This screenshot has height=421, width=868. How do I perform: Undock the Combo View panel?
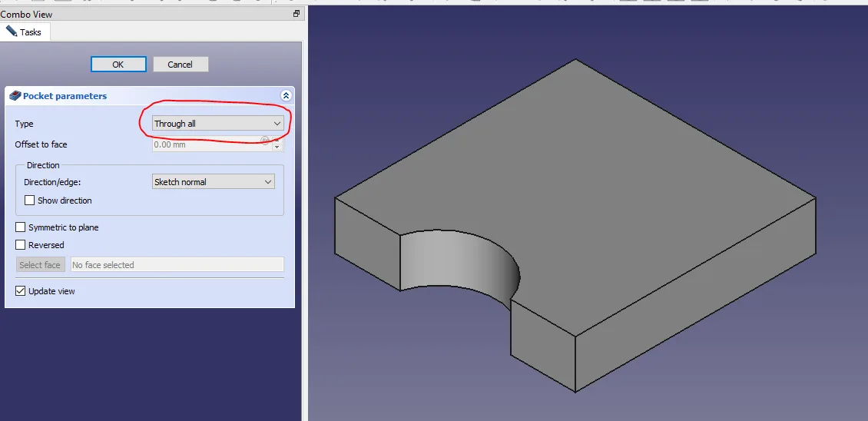[x=297, y=14]
